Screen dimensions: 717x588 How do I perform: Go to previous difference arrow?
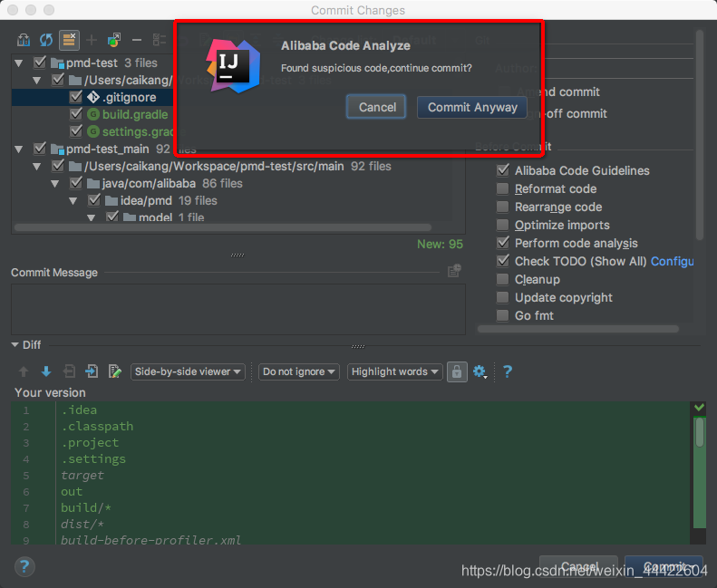24,371
